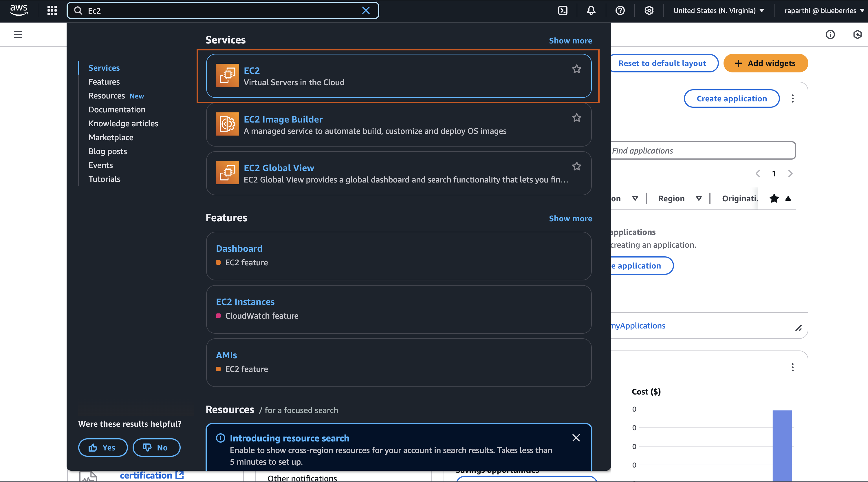The width and height of the screenshot is (868, 482).
Task: Click the EC2 service icon
Action: click(x=228, y=75)
